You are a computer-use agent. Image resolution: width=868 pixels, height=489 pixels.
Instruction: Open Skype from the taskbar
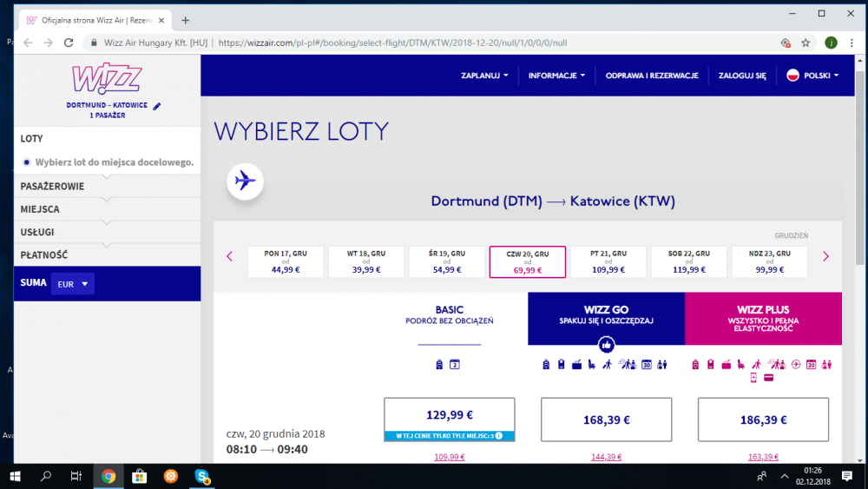click(202, 476)
